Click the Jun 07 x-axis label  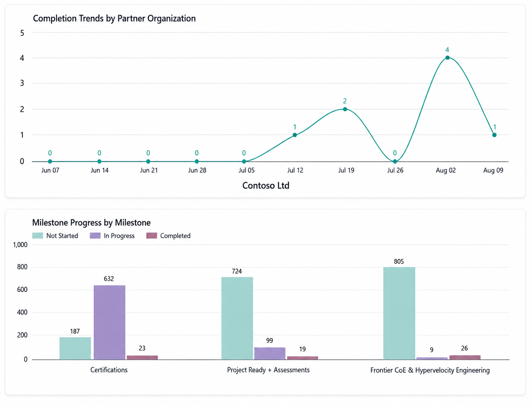coord(50,170)
